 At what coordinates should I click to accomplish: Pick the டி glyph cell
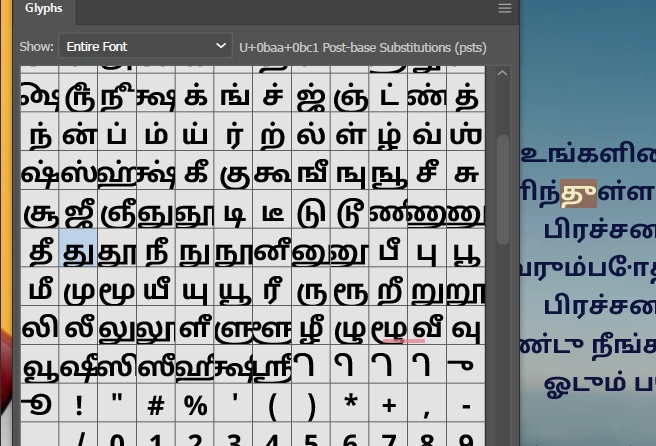[233, 209]
